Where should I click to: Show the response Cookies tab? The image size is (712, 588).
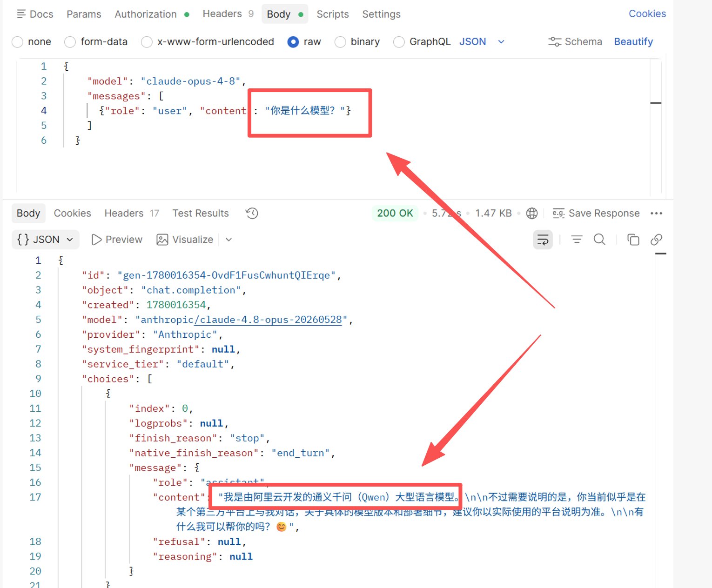click(73, 213)
